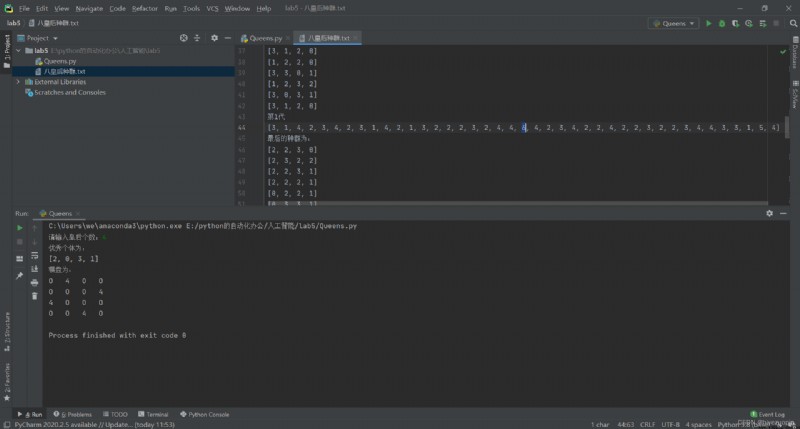
Task: Close the 八皇后种群.txt editor tab
Action: click(356, 38)
